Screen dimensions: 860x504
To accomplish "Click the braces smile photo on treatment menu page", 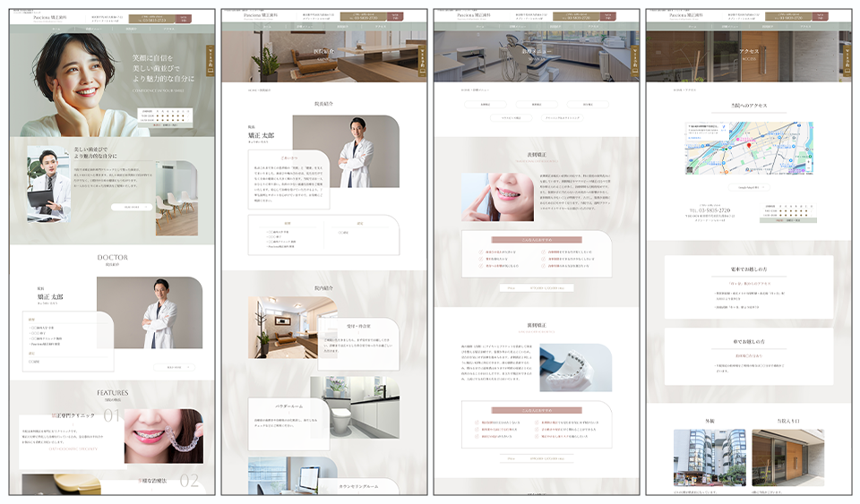I will (x=497, y=197).
